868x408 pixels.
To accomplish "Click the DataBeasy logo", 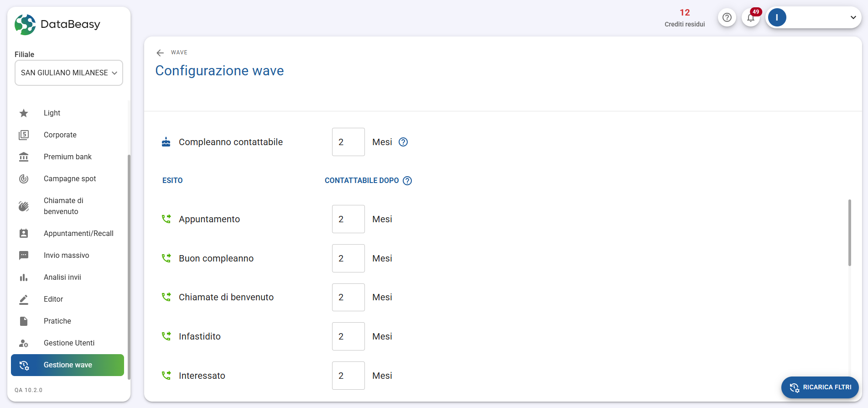I will click(57, 25).
